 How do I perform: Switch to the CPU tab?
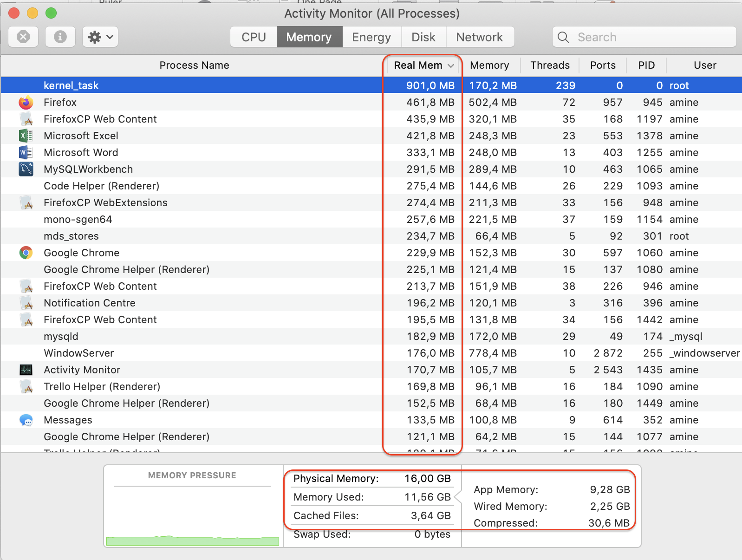(254, 37)
